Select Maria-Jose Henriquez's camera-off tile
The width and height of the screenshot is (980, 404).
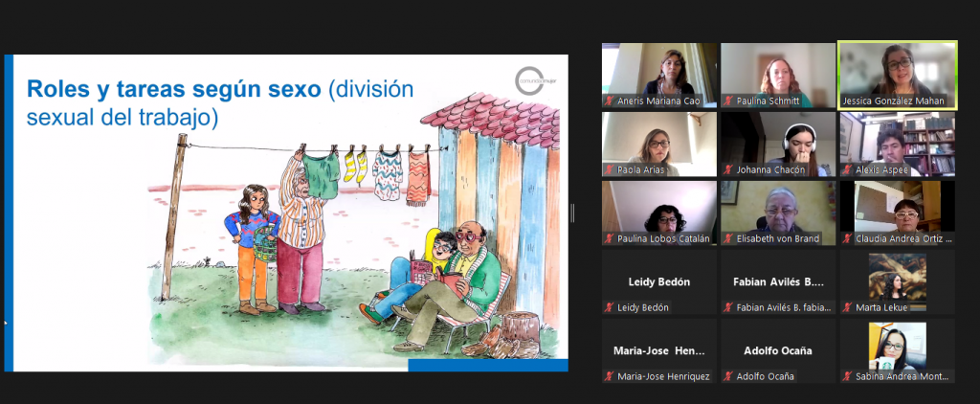tap(658, 350)
